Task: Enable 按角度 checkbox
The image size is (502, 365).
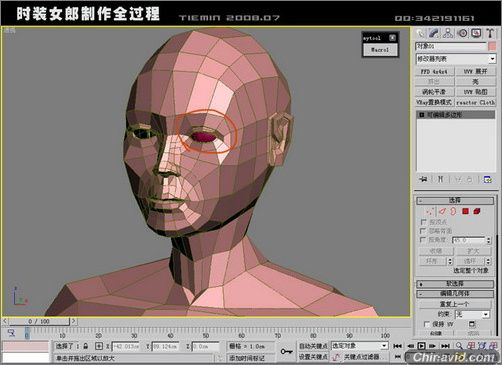Action: pyautogui.click(x=423, y=240)
